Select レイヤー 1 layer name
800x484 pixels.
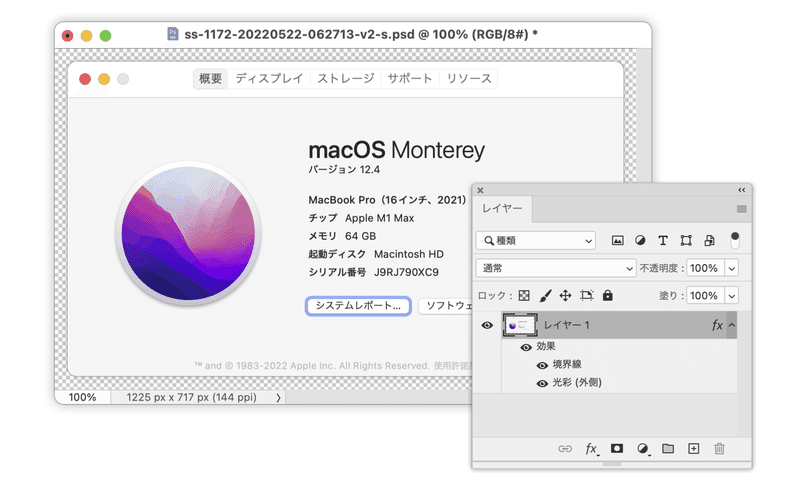566,325
